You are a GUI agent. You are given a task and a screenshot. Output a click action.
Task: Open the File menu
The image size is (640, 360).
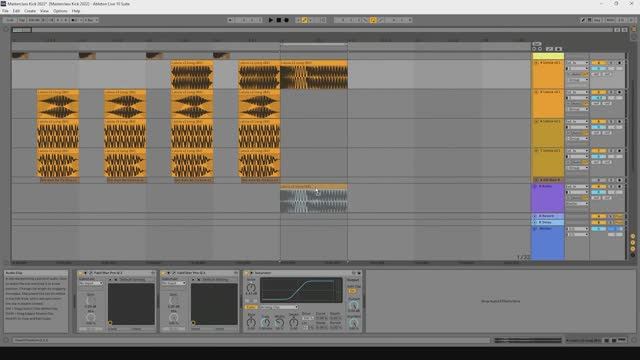5,11
